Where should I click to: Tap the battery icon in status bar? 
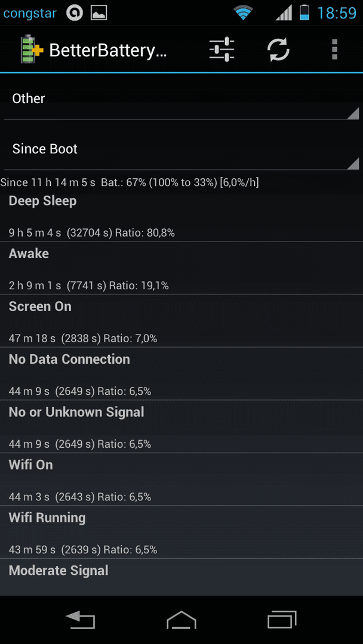tap(304, 13)
